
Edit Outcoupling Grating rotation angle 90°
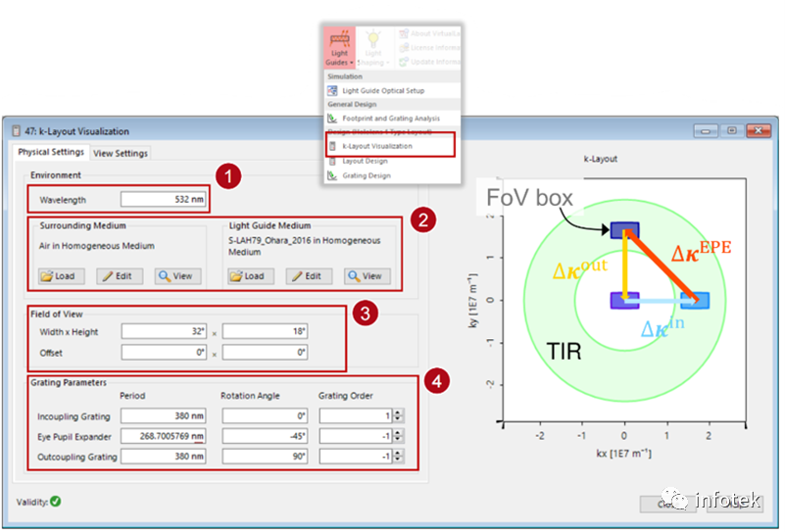click(265, 457)
